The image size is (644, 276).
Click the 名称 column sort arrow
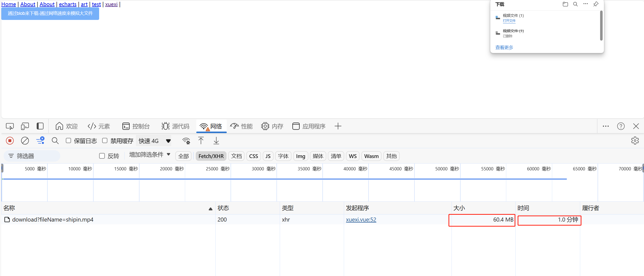pos(210,209)
